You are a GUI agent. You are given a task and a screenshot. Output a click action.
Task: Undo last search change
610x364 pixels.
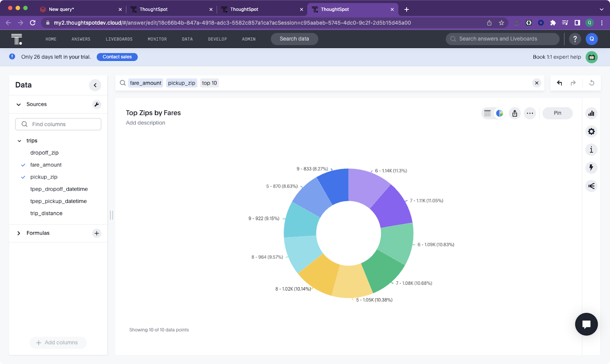click(x=559, y=83)
